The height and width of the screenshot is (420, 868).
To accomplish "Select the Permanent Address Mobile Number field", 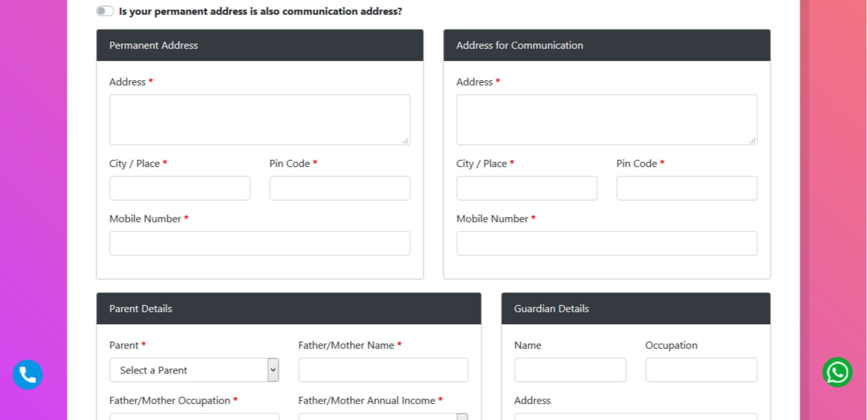I will coord(259,243).
